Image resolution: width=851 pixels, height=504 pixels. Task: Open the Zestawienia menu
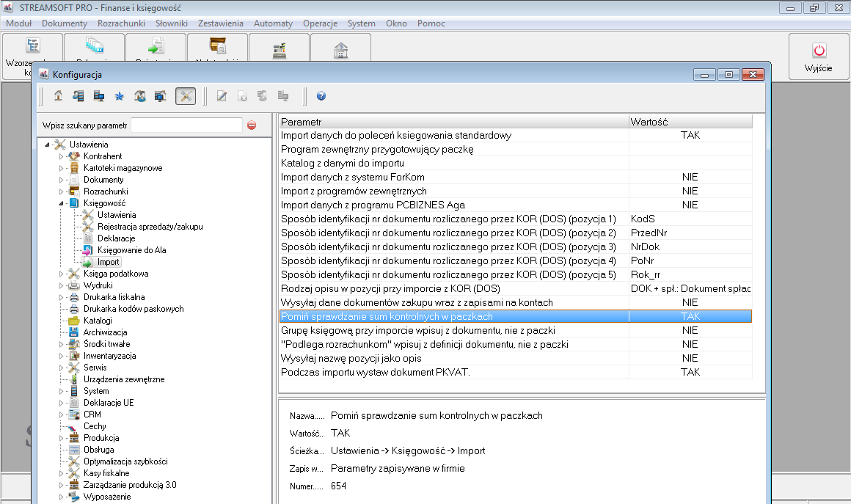220,23
